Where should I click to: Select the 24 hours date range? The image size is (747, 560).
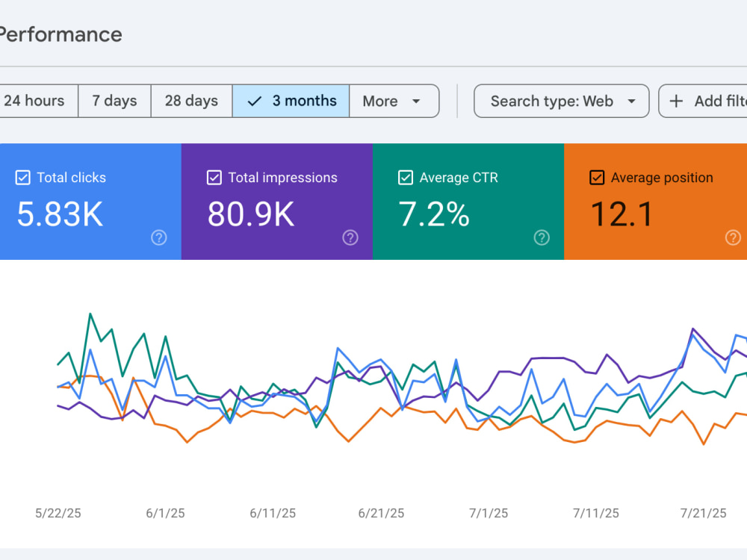pyautogui.click(x=38, y=101)
